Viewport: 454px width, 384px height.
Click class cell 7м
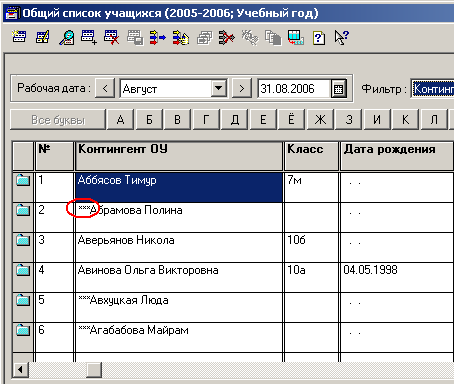coord(311,187)
